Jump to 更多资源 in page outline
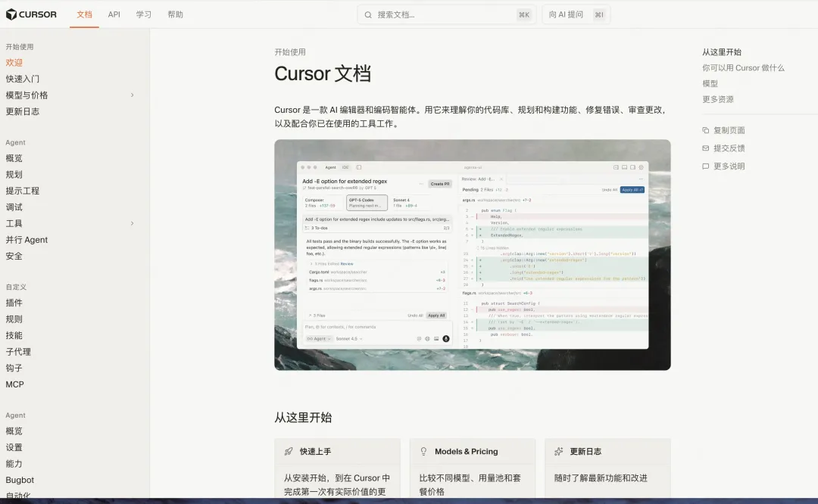 (x=718, y=99)
